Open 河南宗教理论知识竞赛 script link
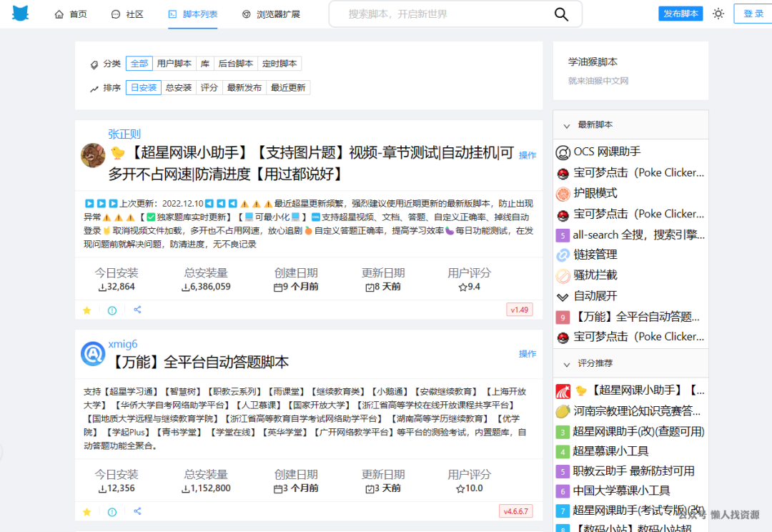Viewport: 772px width, 532px height. [637, 411]
